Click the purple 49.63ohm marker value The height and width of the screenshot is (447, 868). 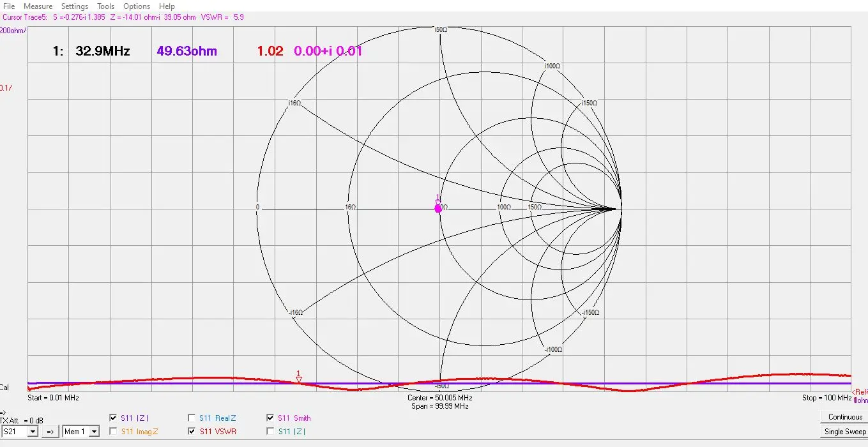[187, 51]
